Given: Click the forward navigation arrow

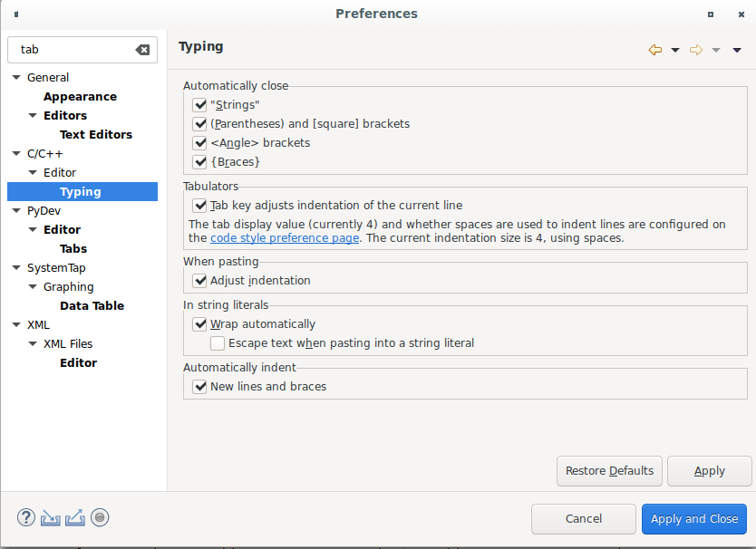Looking at the screenshot, I should pyautogui.click(x=696, y=50).
